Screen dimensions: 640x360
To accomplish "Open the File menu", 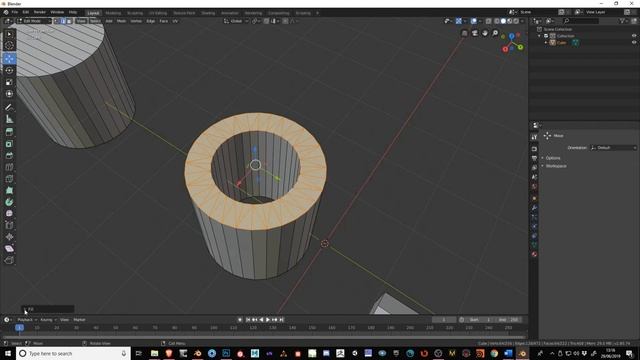I will 15,13.
